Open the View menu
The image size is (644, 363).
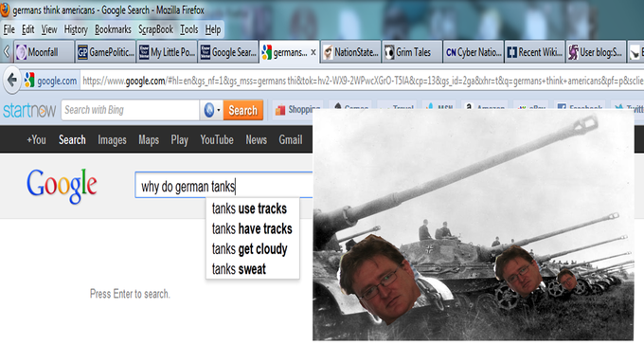coord(49,29)
